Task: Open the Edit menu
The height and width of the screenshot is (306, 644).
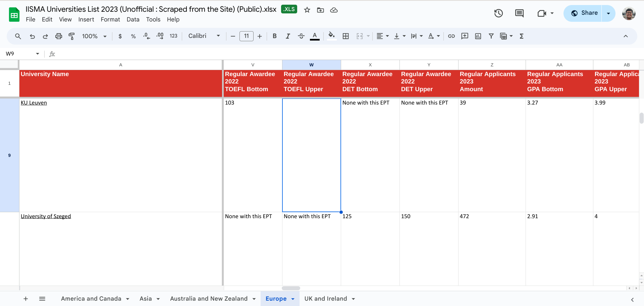Action: tap(47, 19)
